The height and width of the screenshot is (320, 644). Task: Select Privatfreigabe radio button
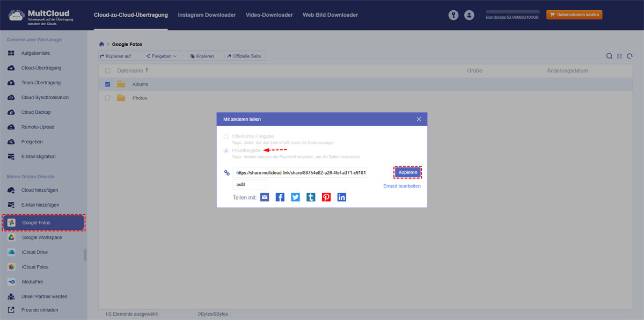click(226, 150)
